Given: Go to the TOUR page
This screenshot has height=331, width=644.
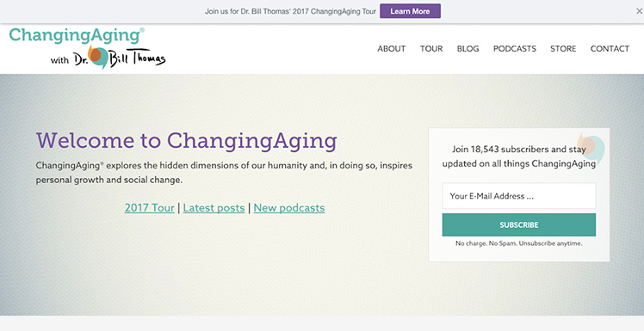Looking at the screenshot, I should tap(431, 48).
